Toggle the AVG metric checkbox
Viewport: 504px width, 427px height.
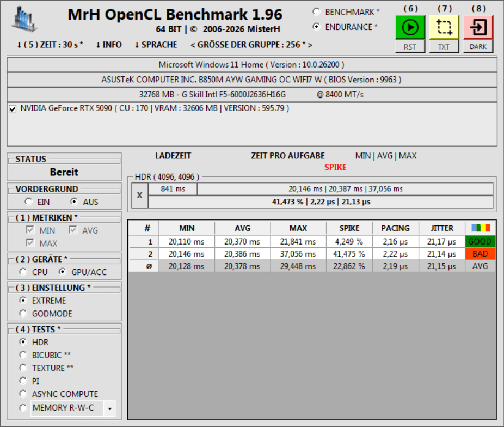73,230
